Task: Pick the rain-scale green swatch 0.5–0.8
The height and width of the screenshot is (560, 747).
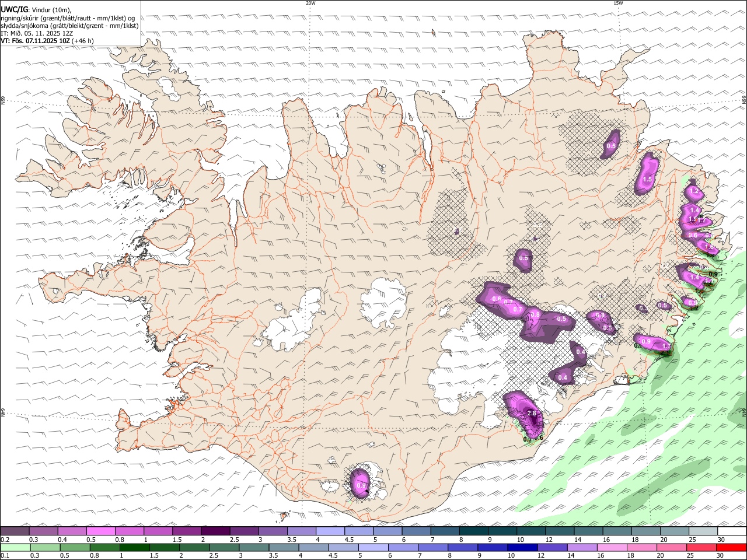Action: 75,547
